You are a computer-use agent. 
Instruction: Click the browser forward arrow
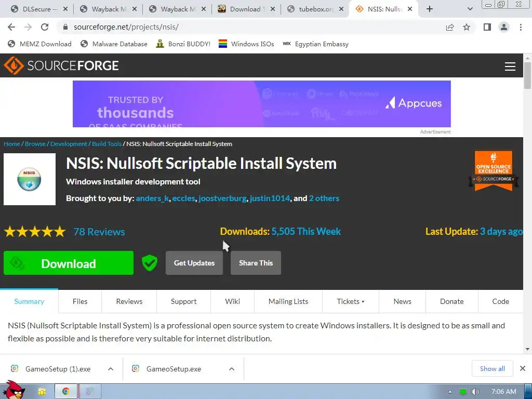[28, 27]
